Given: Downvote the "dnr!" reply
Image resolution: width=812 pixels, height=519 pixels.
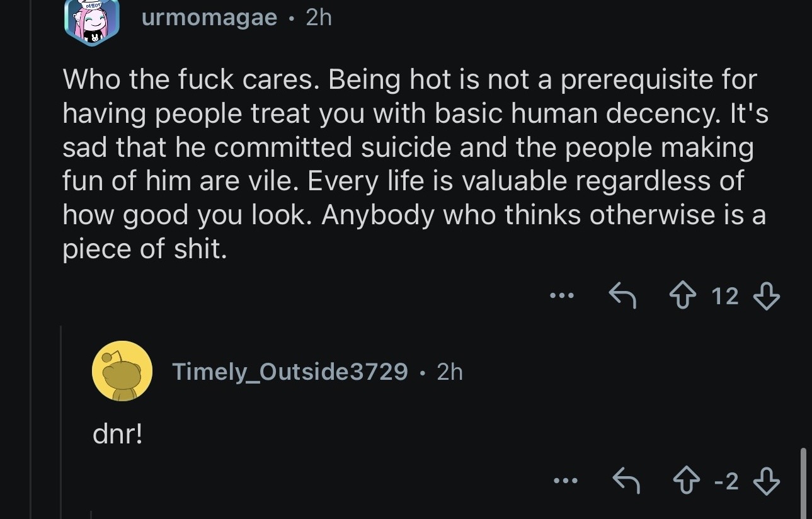Looking at the screenshot, I should tap(766, 482).
